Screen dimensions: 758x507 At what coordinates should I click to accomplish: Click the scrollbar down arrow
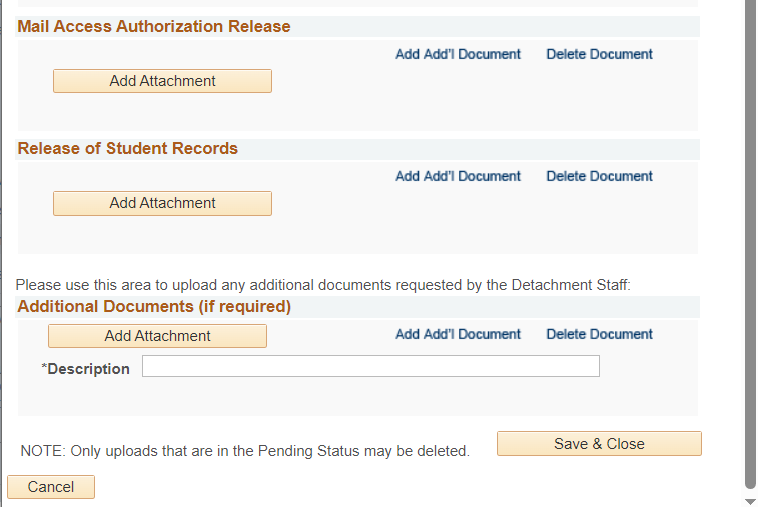(x=751, y=500)
